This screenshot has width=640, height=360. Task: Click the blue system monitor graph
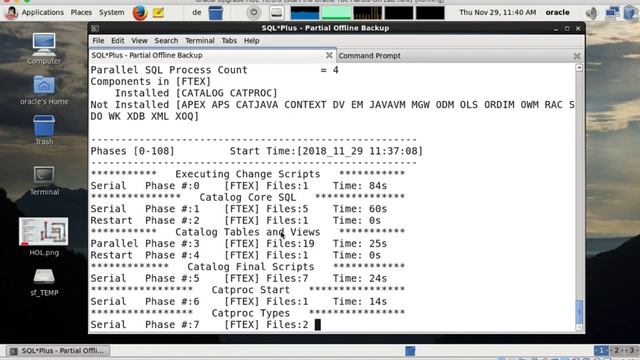click(305, 13)
